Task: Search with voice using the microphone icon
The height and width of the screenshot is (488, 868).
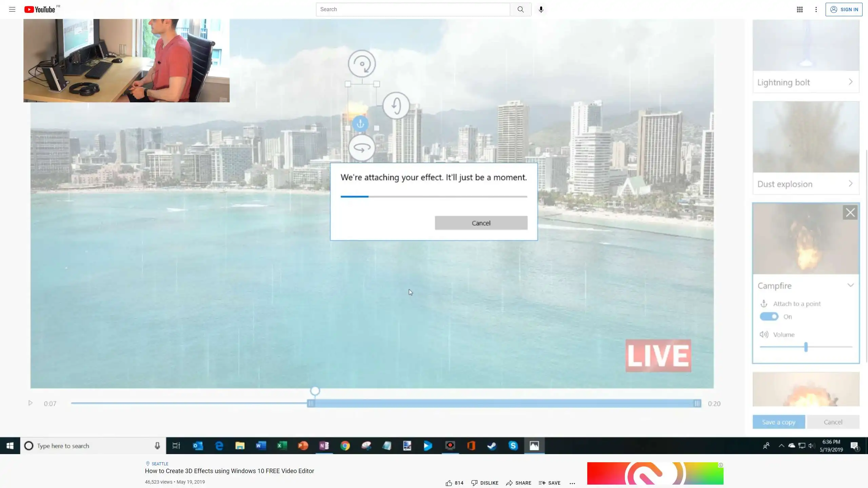Action: coord(541,9)
